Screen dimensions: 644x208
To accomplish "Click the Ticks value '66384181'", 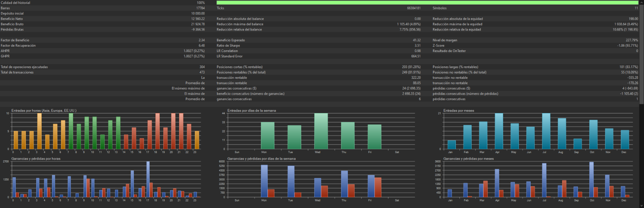I will [x=414, y=8].
